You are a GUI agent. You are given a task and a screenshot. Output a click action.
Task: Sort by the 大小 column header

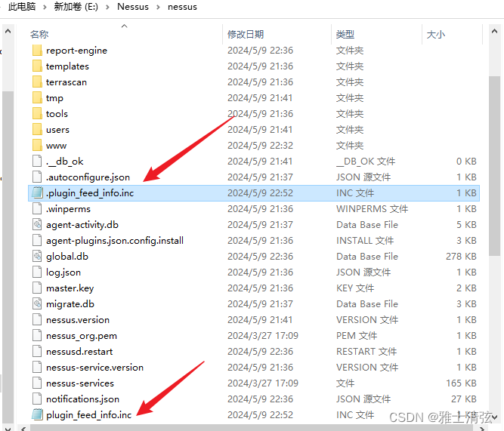tap(435, 35)
